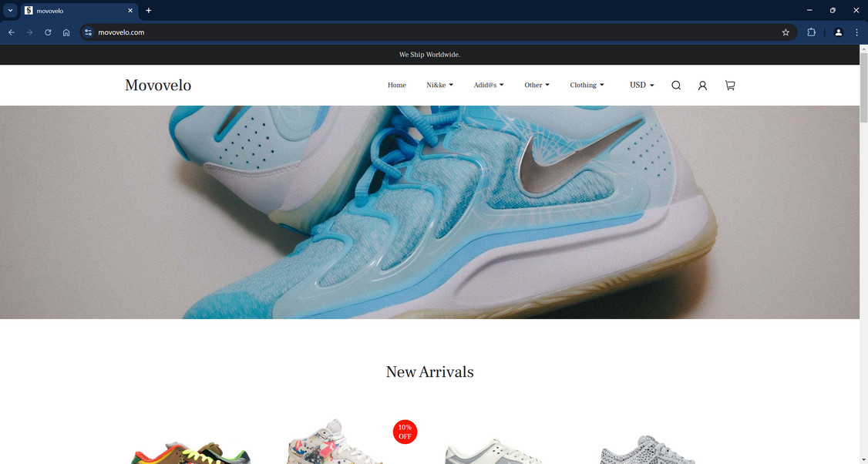
Task: Open the grey white sneaker product
Action: coord(493,451)
